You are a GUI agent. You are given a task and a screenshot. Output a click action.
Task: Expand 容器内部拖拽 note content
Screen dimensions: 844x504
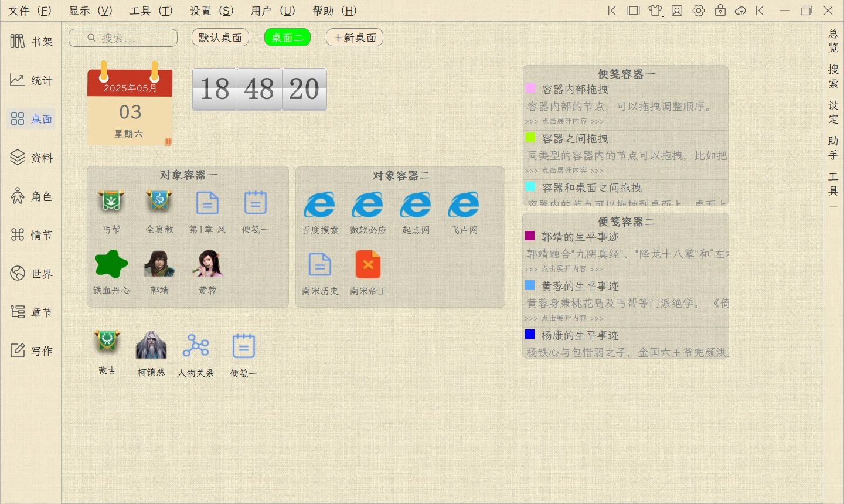tap(564, 121)
